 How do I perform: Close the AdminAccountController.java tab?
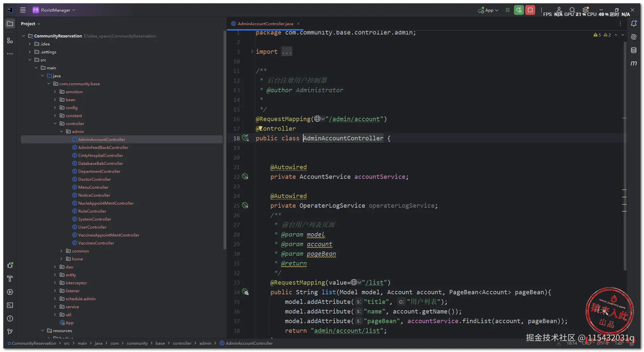tap(298, 24)
